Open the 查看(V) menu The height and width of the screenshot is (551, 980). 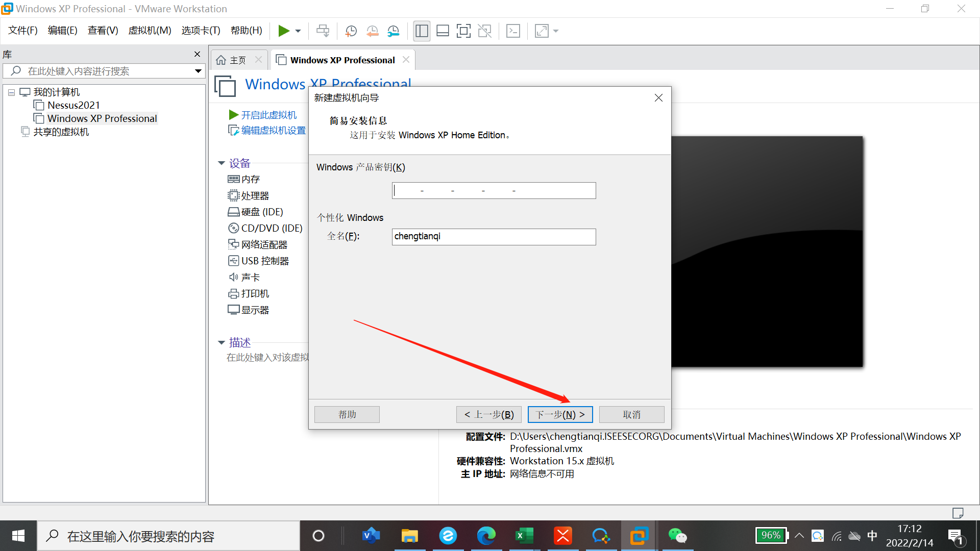tap(103, 31)
